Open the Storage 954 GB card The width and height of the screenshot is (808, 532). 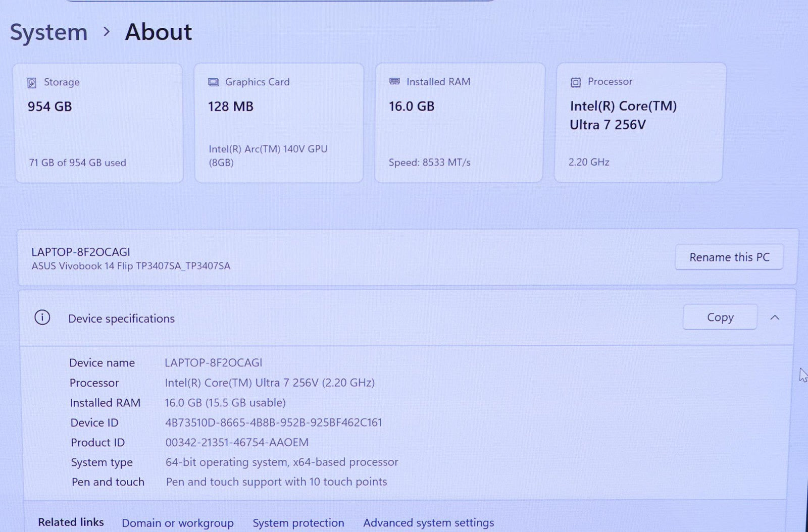coord(99,123)
